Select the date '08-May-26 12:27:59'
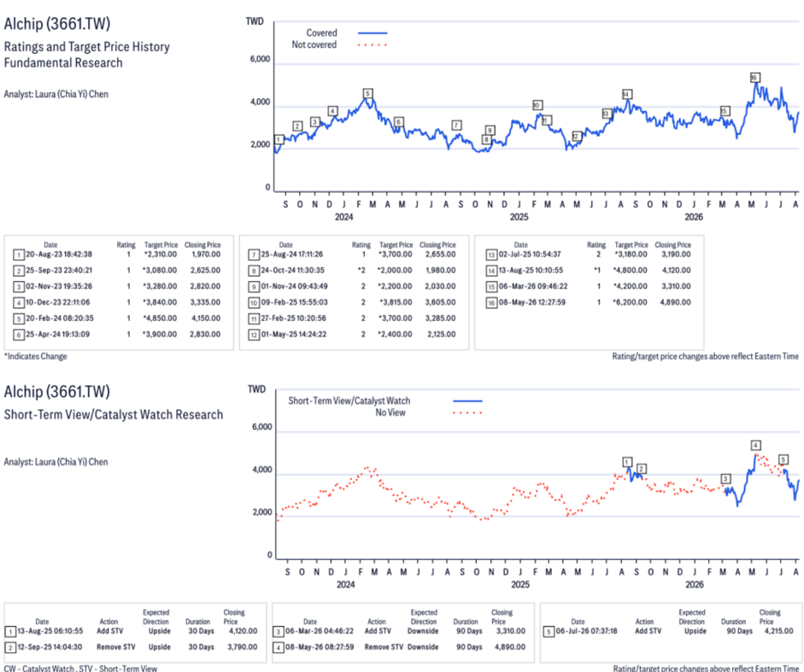Image resolution: width=804 pixels, height=672 pixels. [x=532, y=302]
